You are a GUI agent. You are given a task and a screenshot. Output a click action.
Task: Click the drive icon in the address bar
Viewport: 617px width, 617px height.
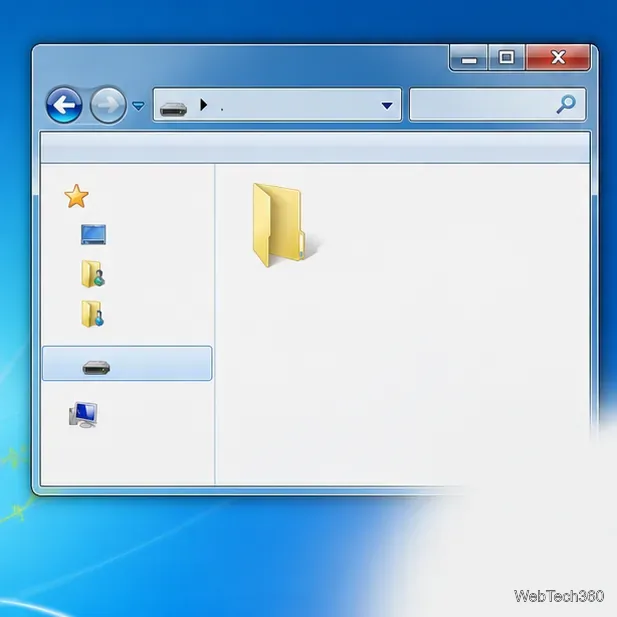tap(174, 109)
